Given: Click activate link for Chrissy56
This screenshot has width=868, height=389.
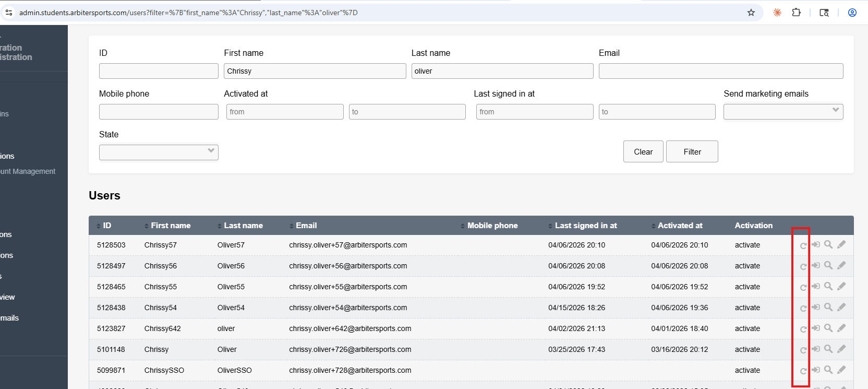Looking at the screenshot, I should (748, 266).
